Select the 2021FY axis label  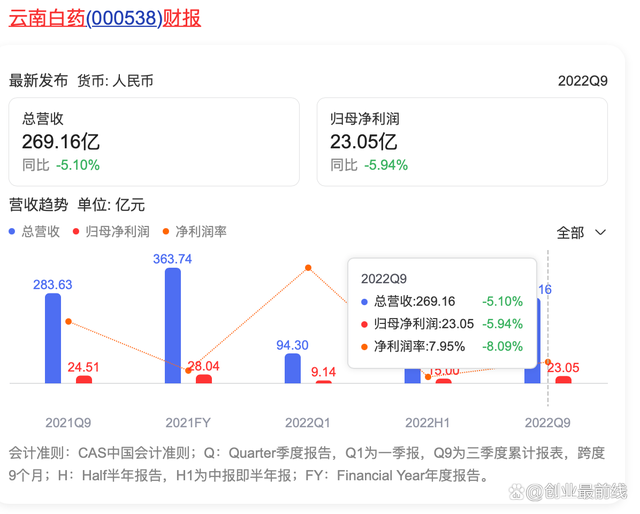(188, 423)
